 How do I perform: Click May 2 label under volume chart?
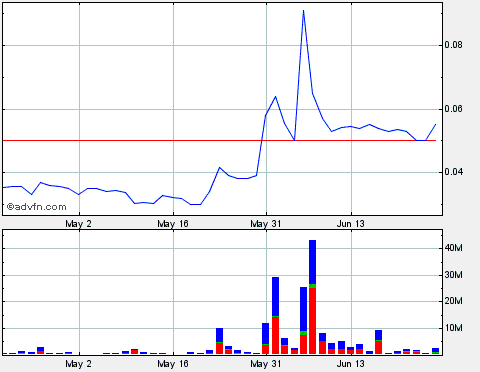[78, 364]
